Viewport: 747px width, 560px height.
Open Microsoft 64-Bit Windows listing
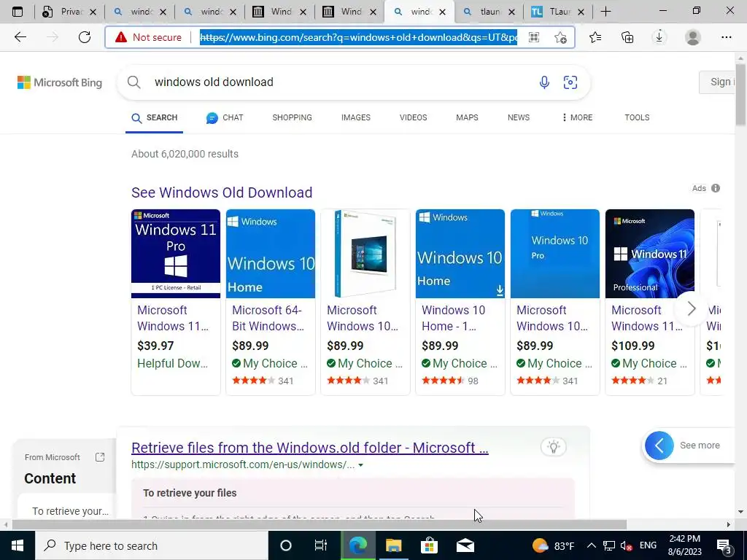click(x=268, y=318)
